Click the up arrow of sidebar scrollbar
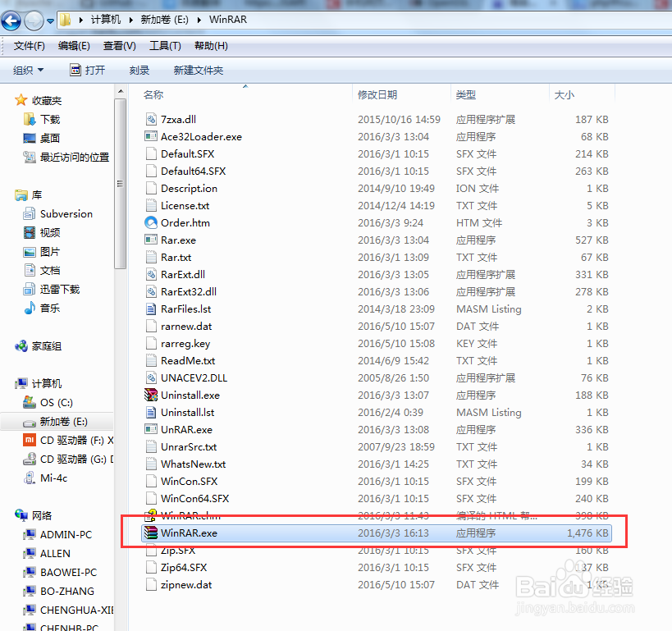This screenshot has width=672, height=631. [121, 91]
